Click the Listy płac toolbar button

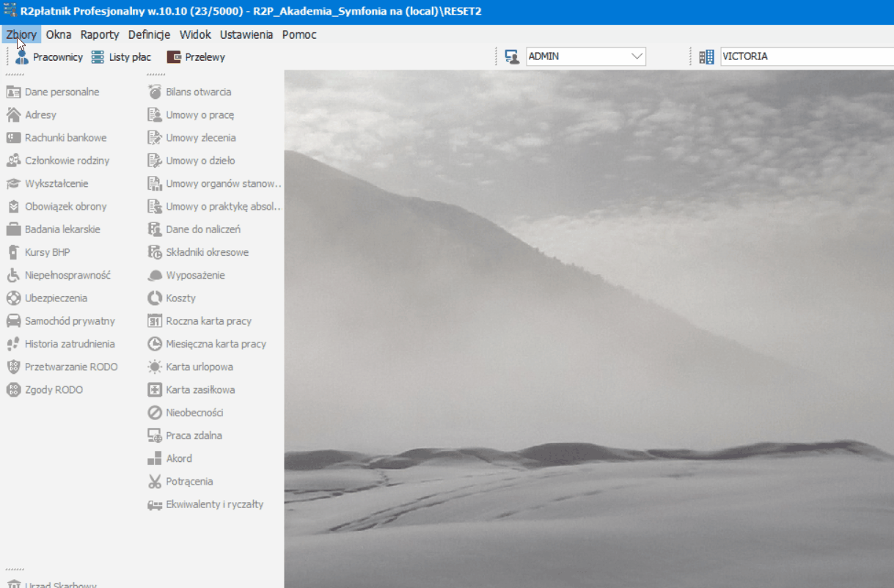[121, 57]
